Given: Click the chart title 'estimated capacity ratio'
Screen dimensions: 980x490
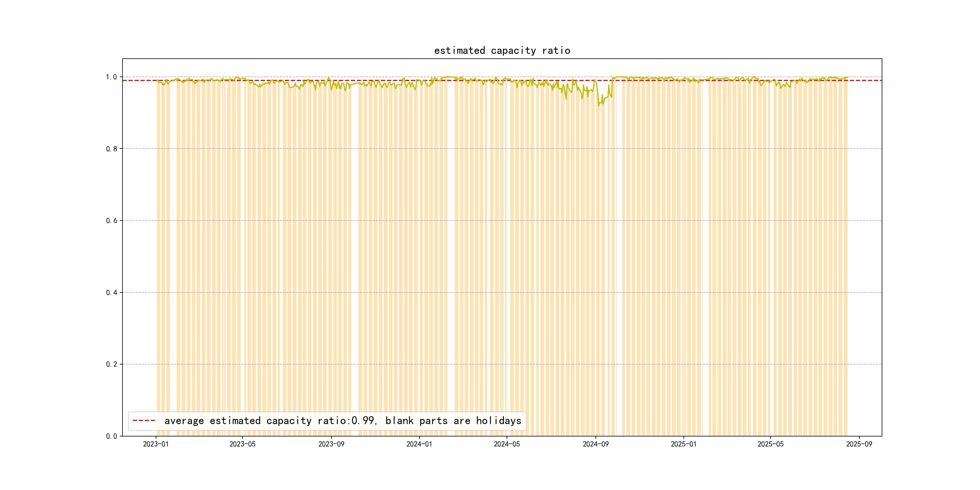Looking at the screenshot, I should tap(502, 51).
